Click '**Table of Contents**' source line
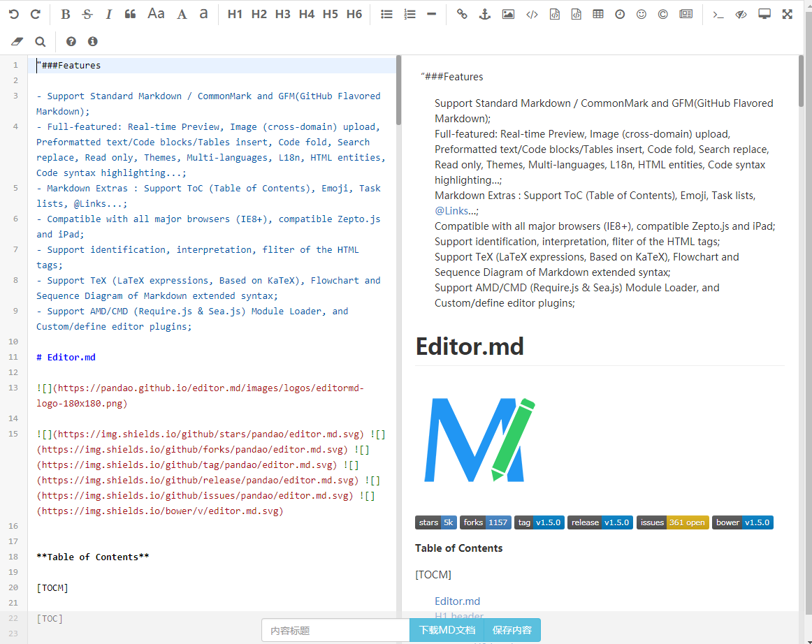Screen dimensions: 812x644 (x=93, y=557)
